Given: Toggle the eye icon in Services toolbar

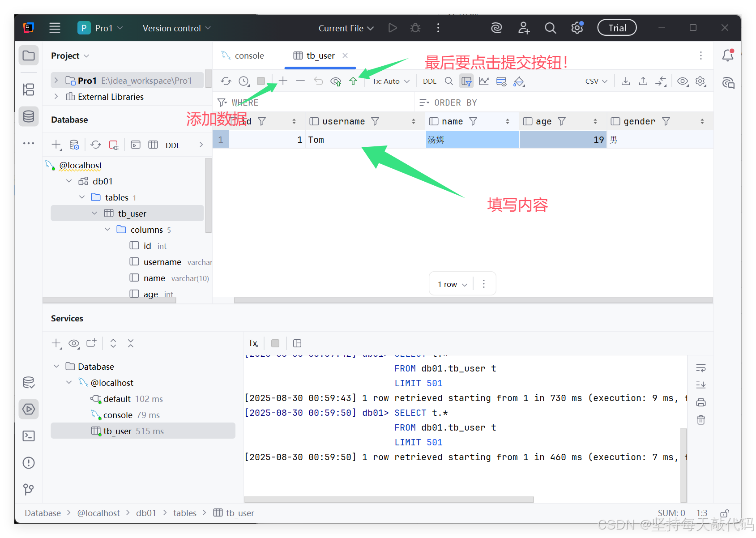Looking at the screenshot, I should point(74,343).
